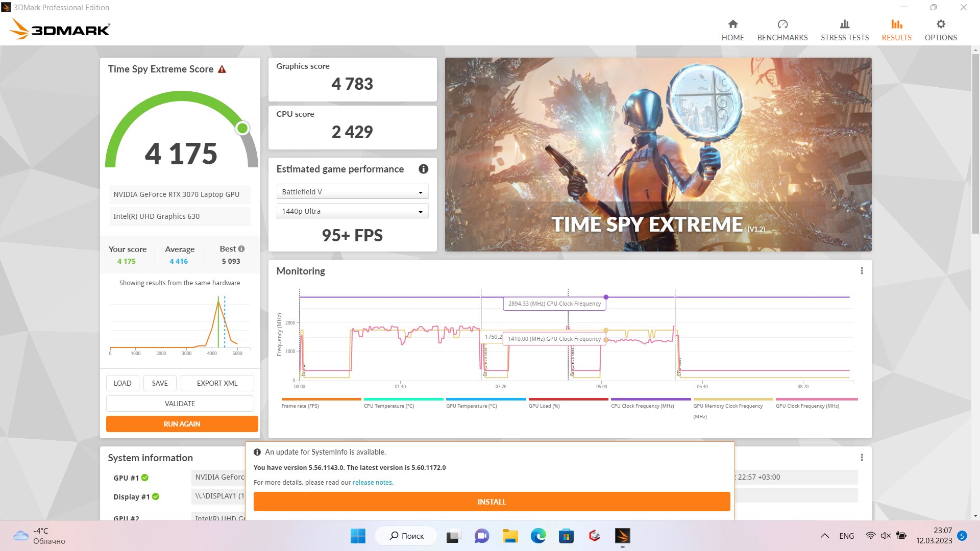Open the Windows Start menu

pyautogui.click(x=358, y=536)
